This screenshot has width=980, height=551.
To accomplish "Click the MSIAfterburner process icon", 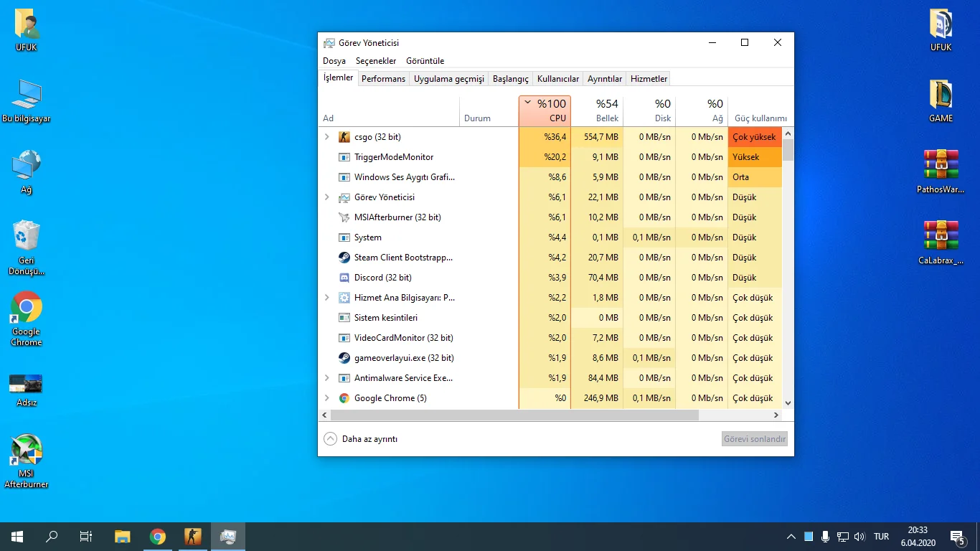I will click(x=344, y=217).
